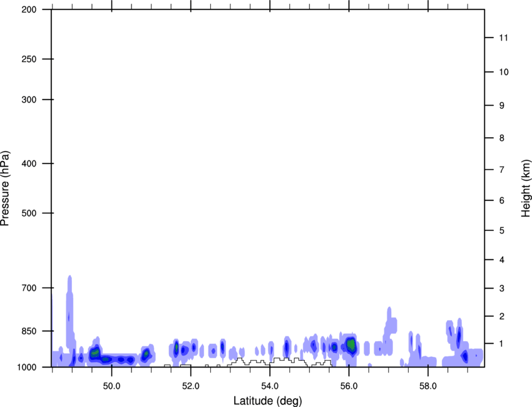Click the 3 km height label

[502, 289]
